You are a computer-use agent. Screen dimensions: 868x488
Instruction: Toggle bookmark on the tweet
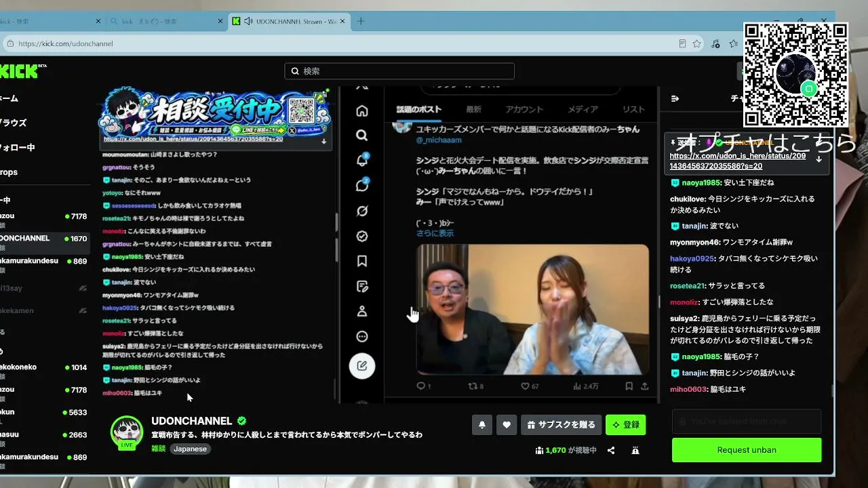coord(629,386)
